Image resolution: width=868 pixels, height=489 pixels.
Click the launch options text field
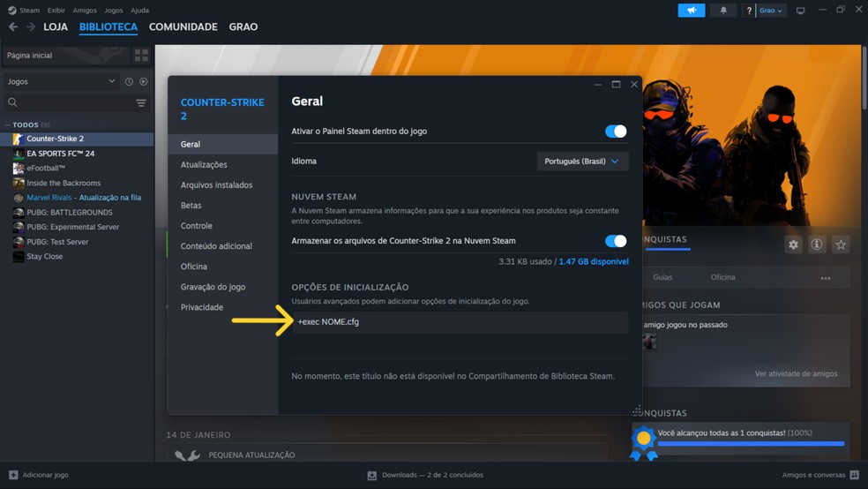460,322
